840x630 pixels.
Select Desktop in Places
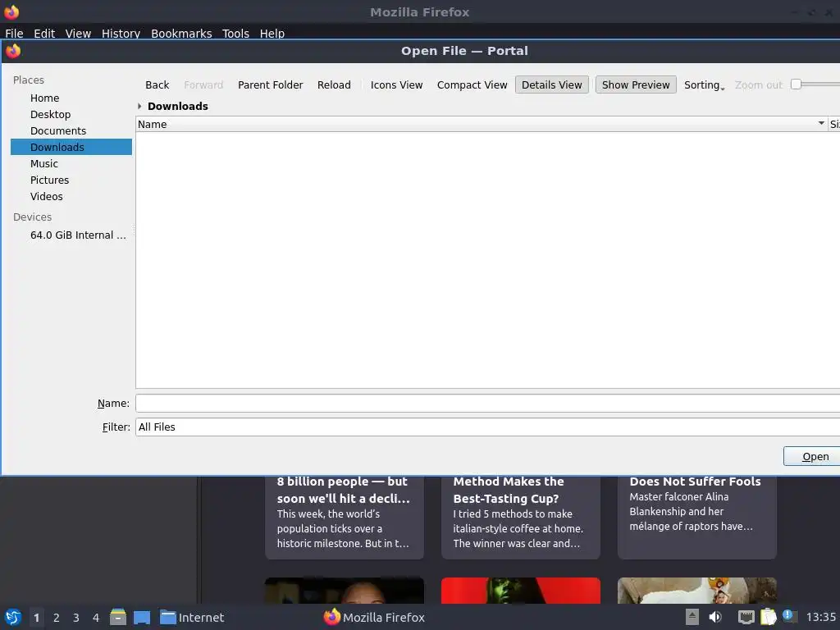click(71, 115)
